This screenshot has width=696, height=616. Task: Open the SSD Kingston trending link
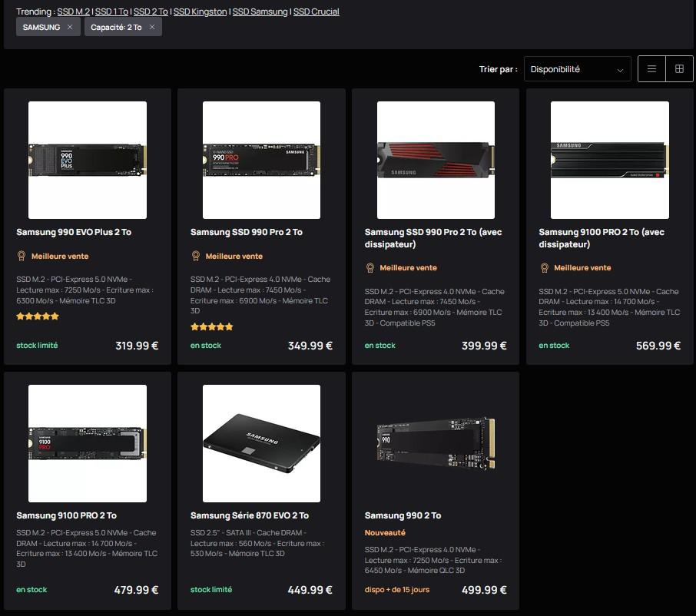[200, 12]
